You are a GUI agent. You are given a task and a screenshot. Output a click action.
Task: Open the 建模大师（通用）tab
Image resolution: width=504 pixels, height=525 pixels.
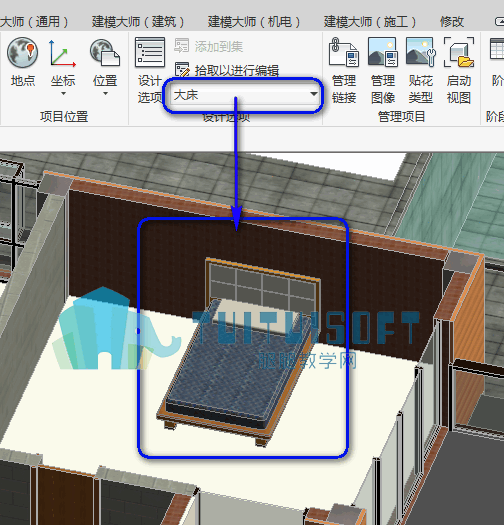(33, 22)
